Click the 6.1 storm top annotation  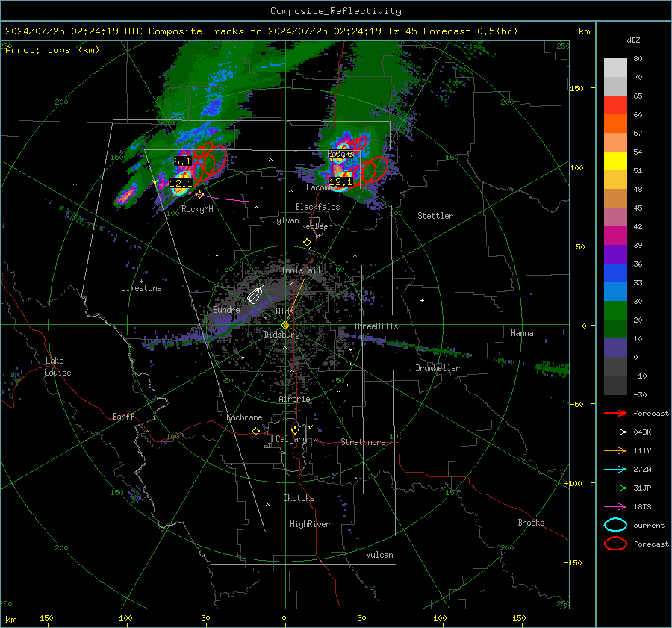pyautogui.click(x=183, y=161)
